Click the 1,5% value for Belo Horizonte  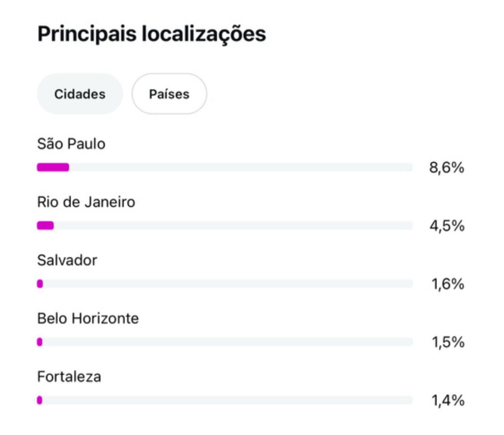[x=448, y=342]
